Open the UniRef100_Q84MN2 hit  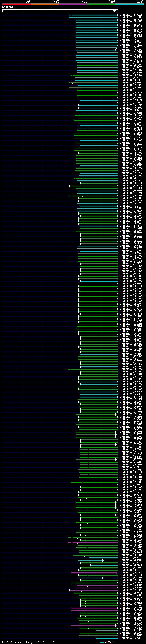[131, 560]
